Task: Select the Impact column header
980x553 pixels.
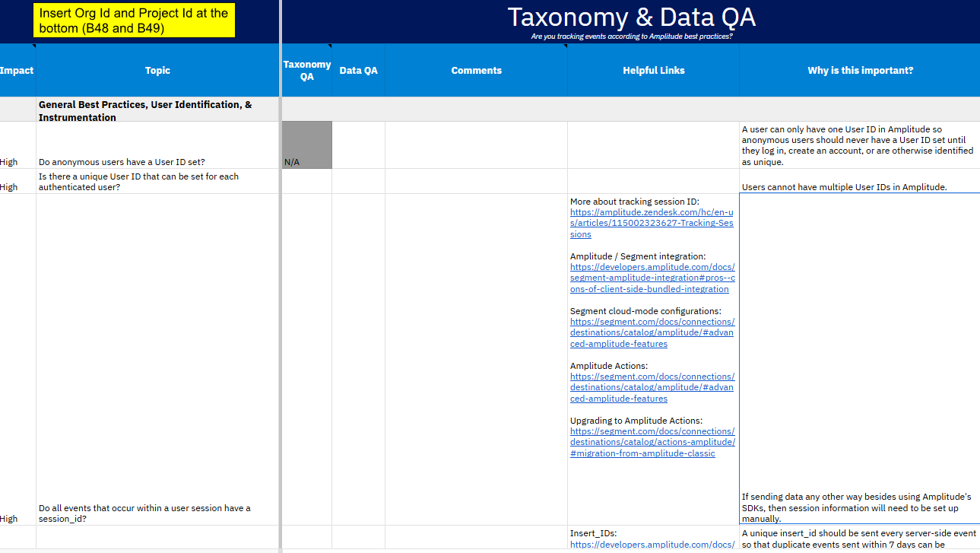Action: click(x=17, y=70)
